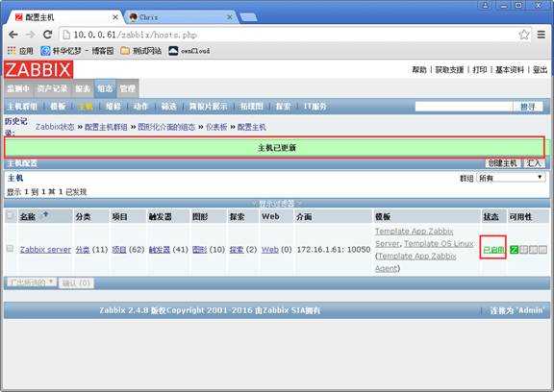Sort by the 状态 column header
Viewport: 554px width, 392px height.
[x=491, y=216]
